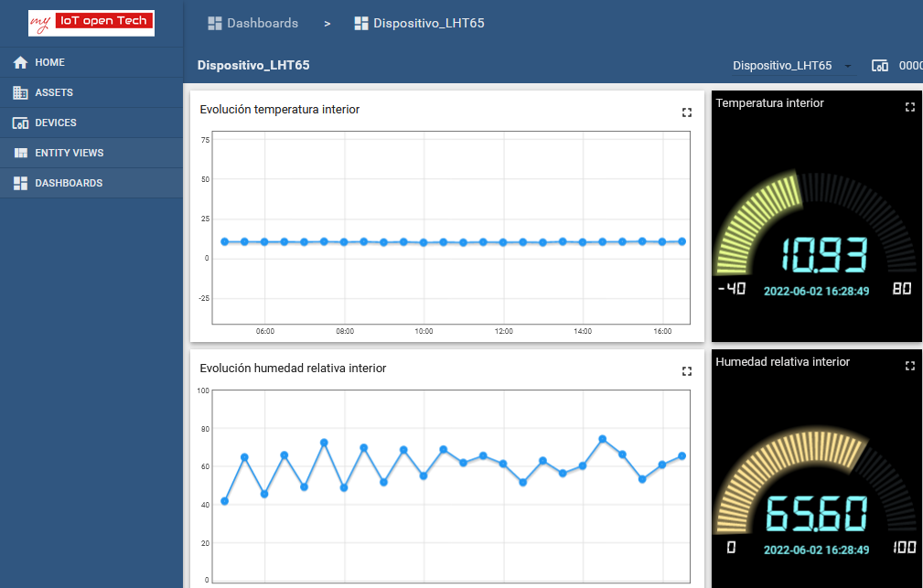923x588 pixels.
Task: Select the DASHBOARDS menu entry
Action: pos(70,183)
